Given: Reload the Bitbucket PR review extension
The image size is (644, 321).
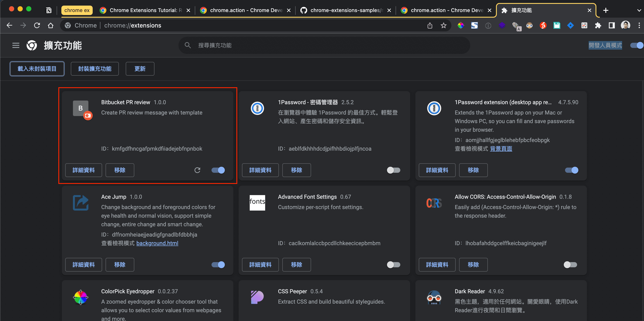Looking at the screenshot, I should pyautogui.click(x=197, y=170).
